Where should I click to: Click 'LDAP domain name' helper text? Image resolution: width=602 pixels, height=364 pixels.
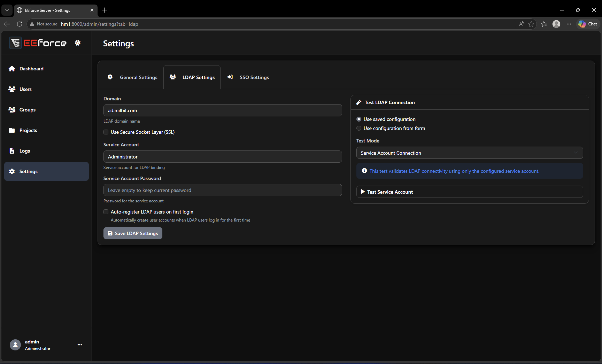tap(122, 121)
